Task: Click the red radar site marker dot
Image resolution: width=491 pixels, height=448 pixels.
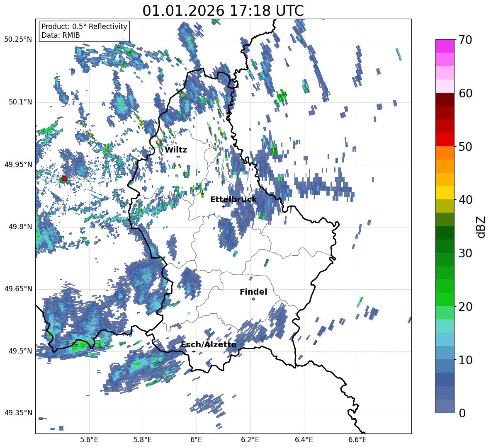Action: pyautogui.click(x=64, y=178)
